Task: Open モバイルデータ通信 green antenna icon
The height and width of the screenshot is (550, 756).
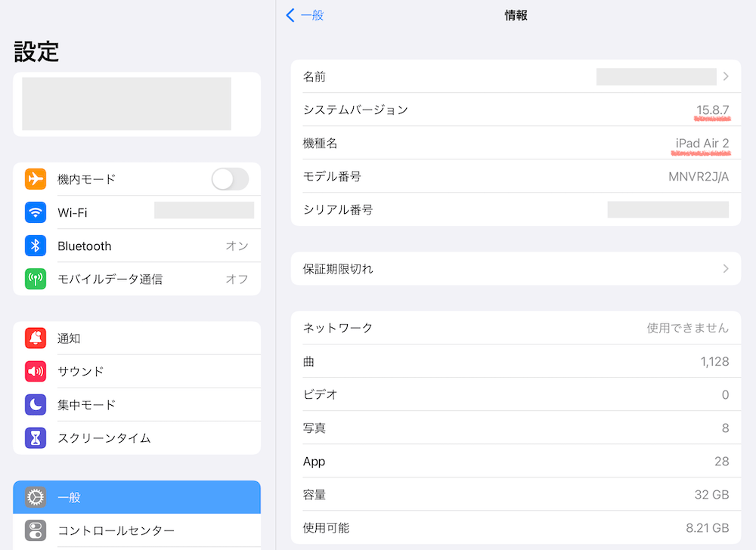Action: 36,279
